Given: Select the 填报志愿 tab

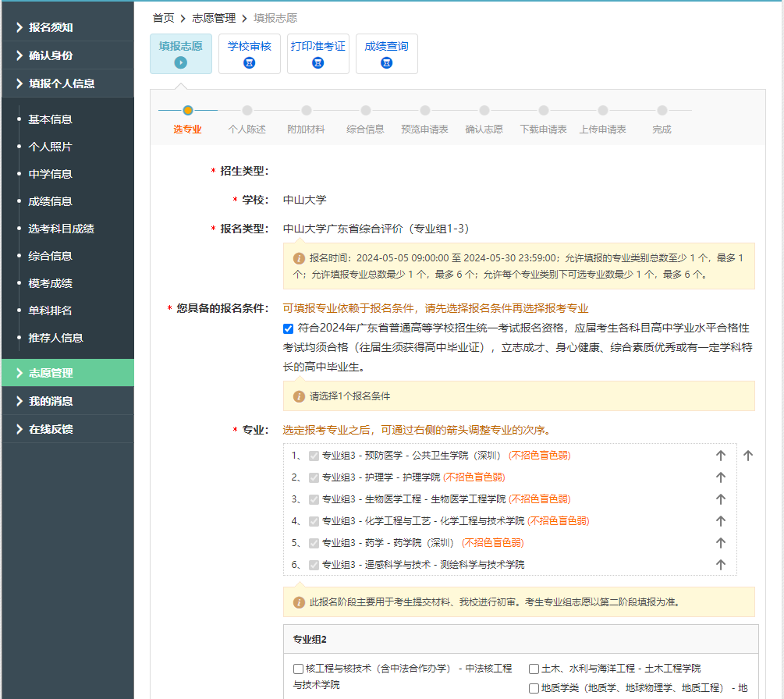Looking at the screenshot, I should [180, 54].
